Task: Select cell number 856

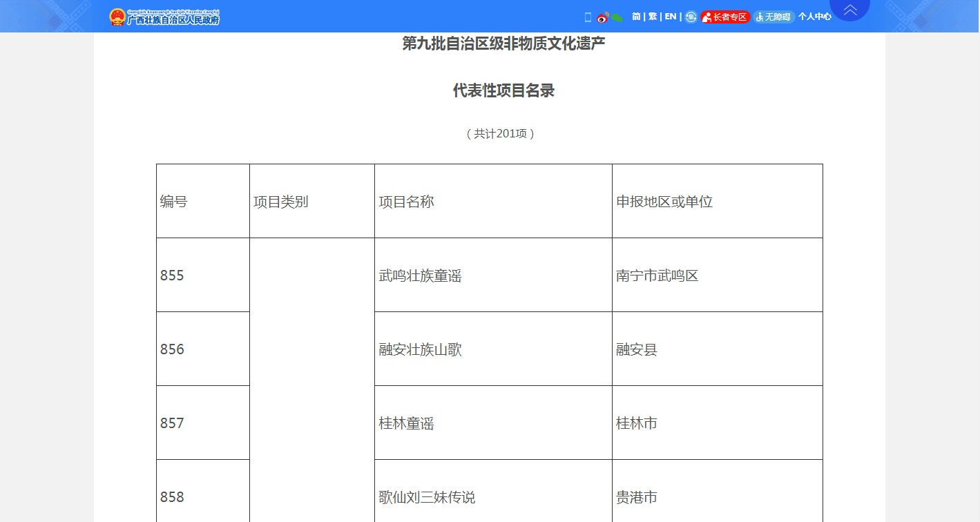Action: pos(172,349)
